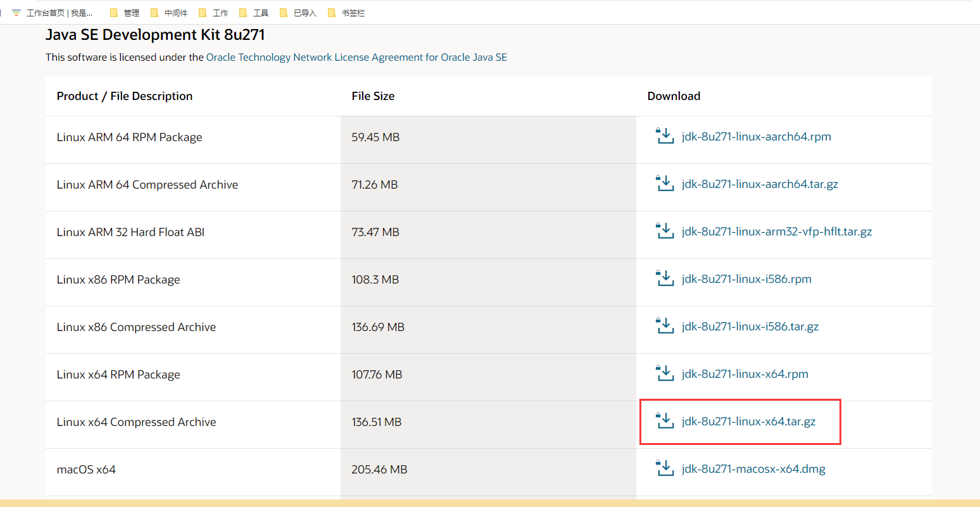
Task: Click the 205.46 MB file size
Action: [x=379, y=470]
